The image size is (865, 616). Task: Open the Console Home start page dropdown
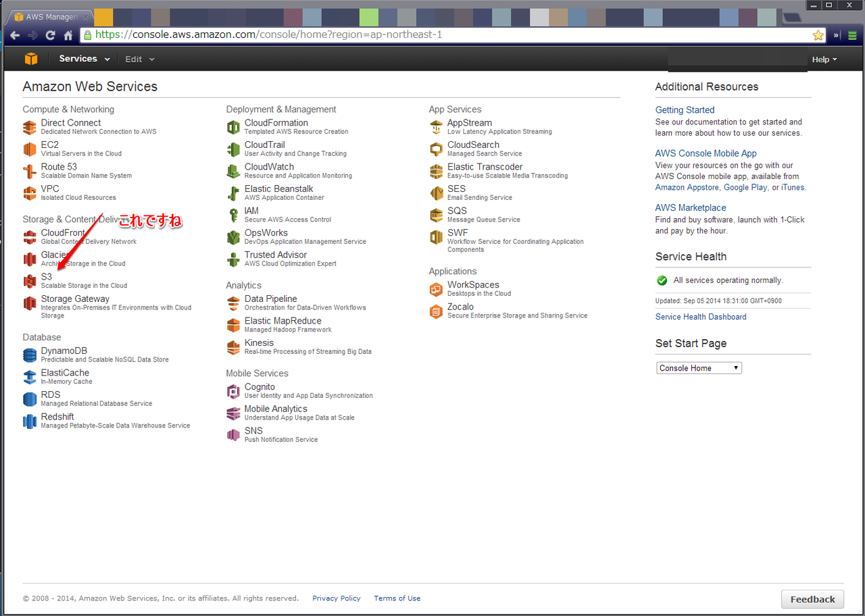click(x=699, y=368)
